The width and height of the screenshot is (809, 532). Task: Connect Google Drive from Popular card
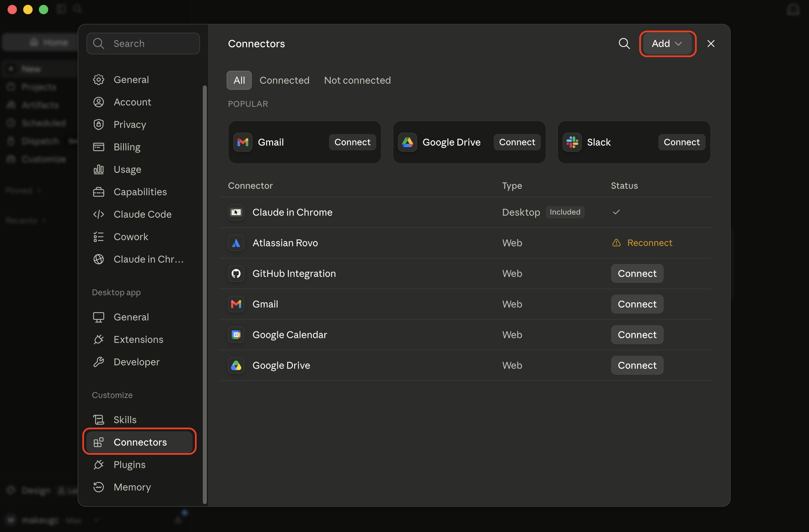coord(517,142)
